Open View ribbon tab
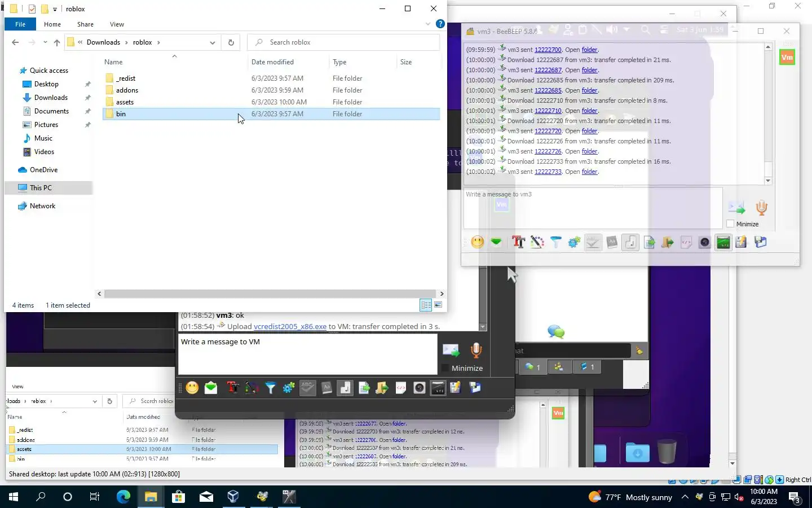Screen dimensions: 812x508 (117, 24)
